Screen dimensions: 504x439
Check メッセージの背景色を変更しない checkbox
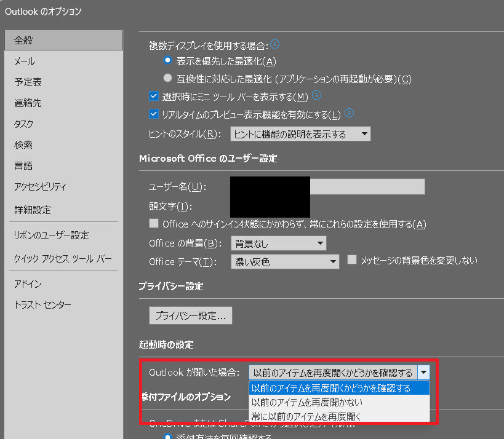(352, 259)
